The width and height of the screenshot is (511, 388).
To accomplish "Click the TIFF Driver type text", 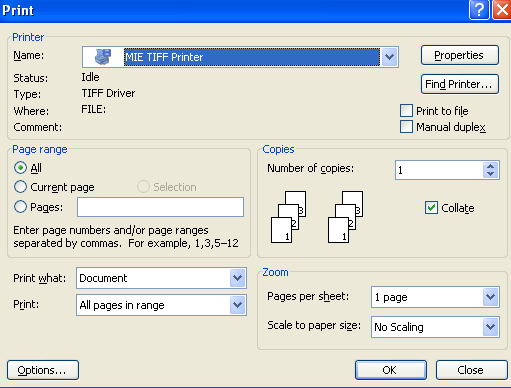I will (x=108, y=93).
